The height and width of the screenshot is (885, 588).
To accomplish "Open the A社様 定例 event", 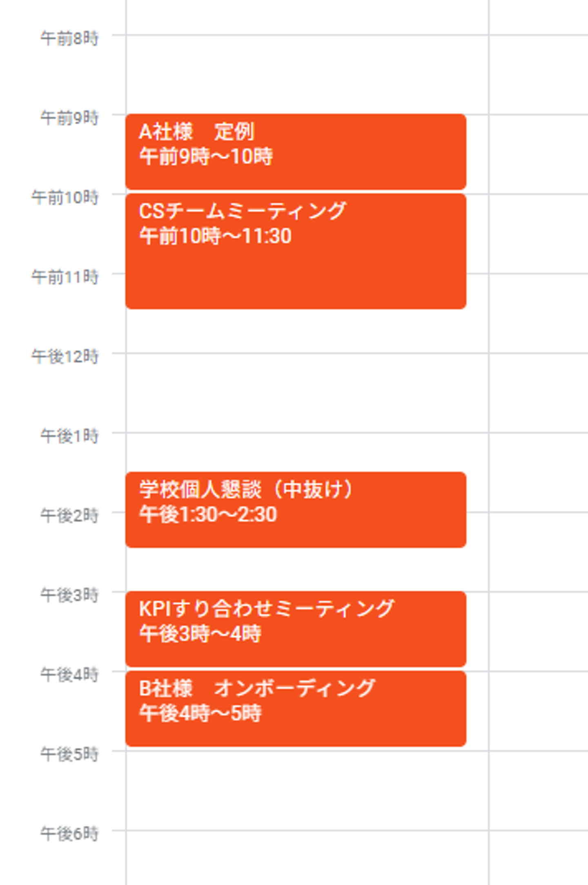I will (x=296, y=152).
